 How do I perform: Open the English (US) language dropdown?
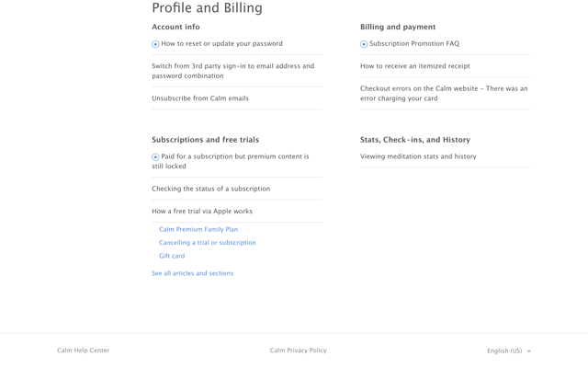pos(509,351)
